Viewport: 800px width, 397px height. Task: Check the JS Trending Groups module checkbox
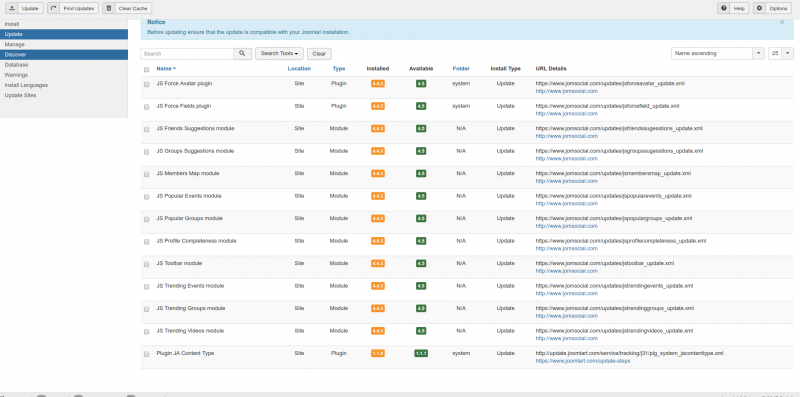146,309
